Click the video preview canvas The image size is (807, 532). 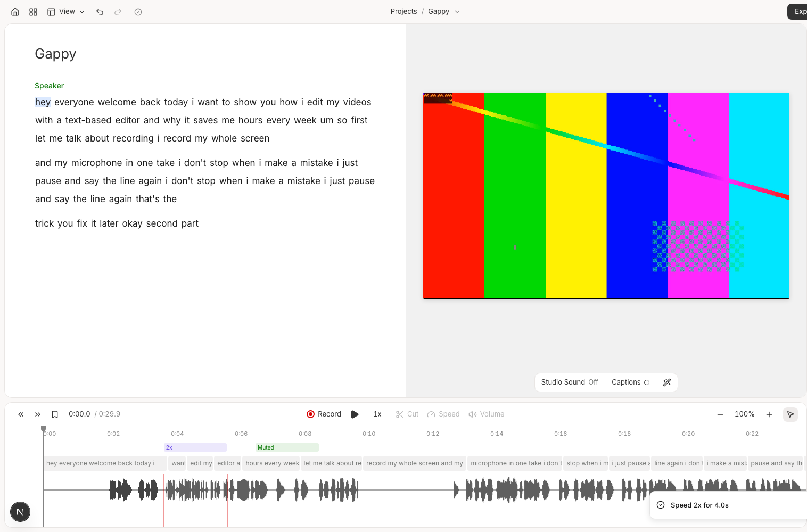(606, 196)
